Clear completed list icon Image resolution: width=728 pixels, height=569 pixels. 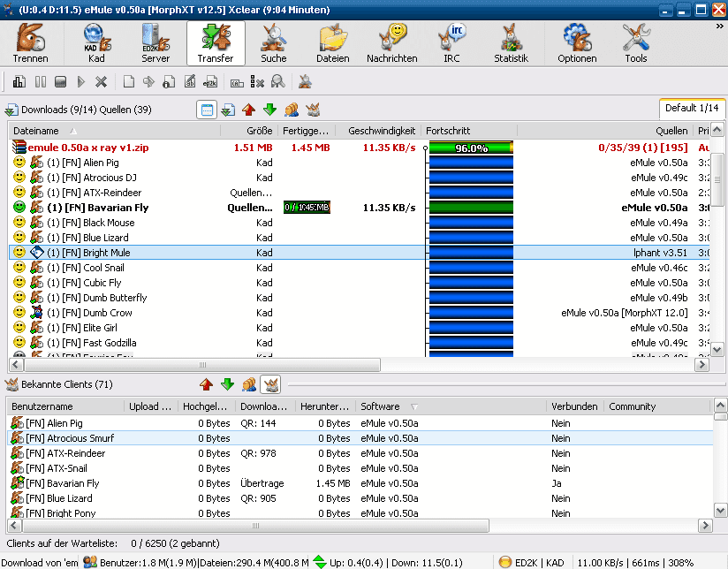(257, 82)
